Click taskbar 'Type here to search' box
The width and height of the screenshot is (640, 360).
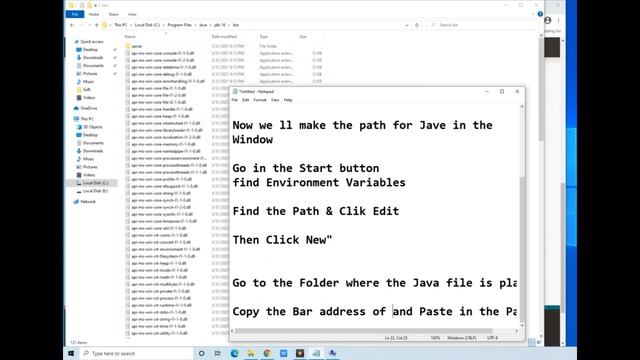click(136, 353)
